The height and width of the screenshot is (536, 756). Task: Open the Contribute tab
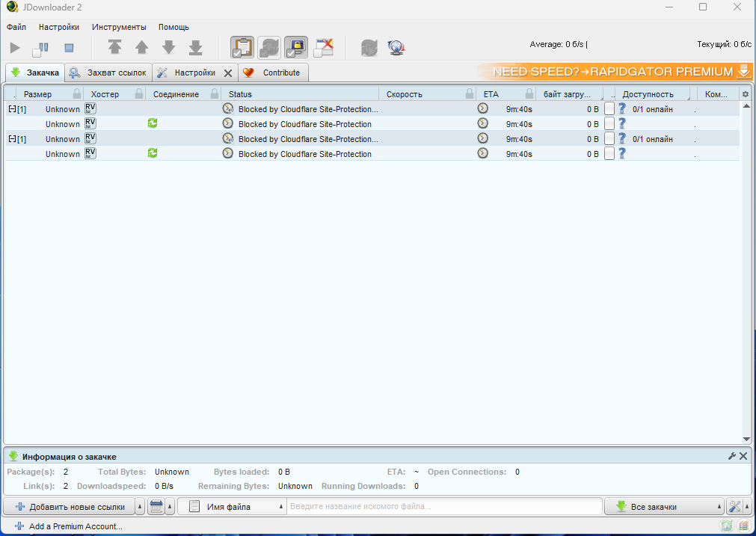pos(274,73)
